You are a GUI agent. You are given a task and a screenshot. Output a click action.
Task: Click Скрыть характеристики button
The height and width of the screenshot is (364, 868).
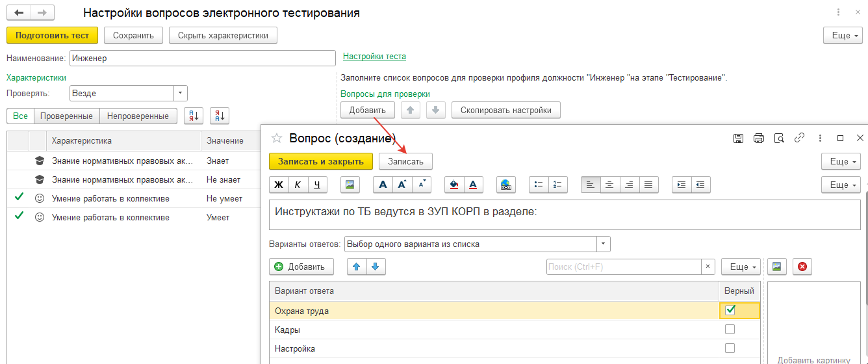pyautogui.click(x=223, y=35)
